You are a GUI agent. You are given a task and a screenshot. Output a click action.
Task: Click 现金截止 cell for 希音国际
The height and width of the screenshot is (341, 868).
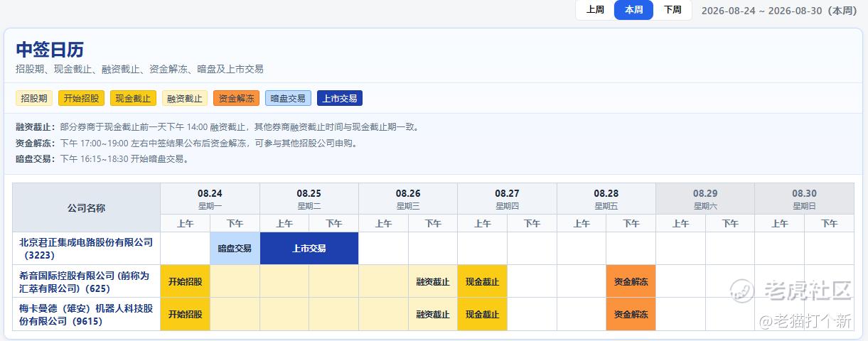point(483,281)
